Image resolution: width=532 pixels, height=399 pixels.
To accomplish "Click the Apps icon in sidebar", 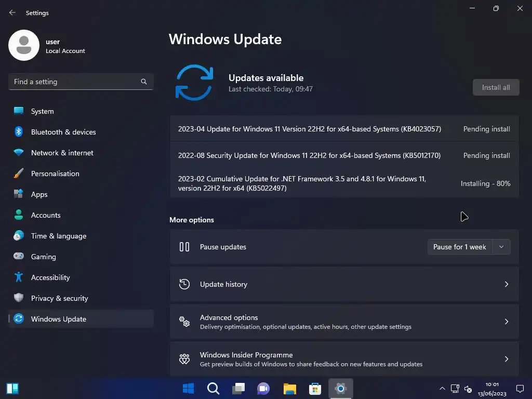I will [x=19, y=194].
